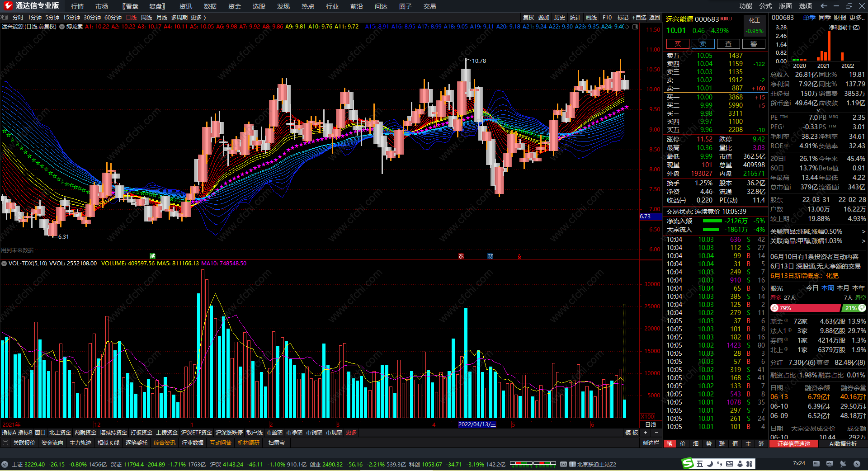Click the satellite dish icon in status bar
Screen dimensions: 868x471
coord(843,464)
